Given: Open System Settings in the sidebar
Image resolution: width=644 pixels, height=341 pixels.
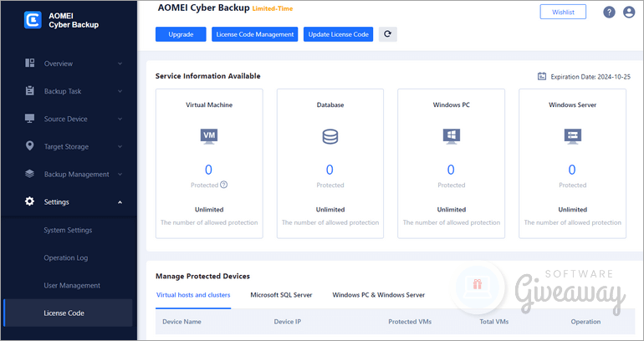Looking at the screenshot, I should tap(69, 230).
